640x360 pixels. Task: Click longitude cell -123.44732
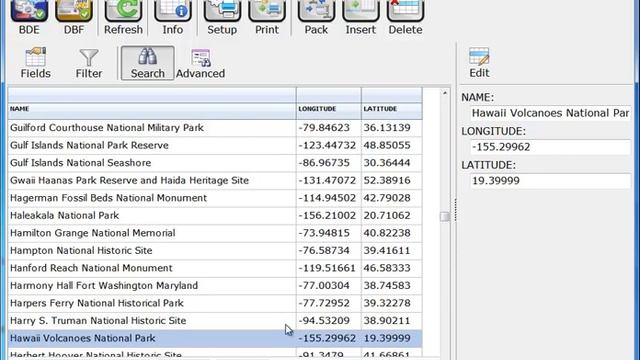[x=329, y=145]
